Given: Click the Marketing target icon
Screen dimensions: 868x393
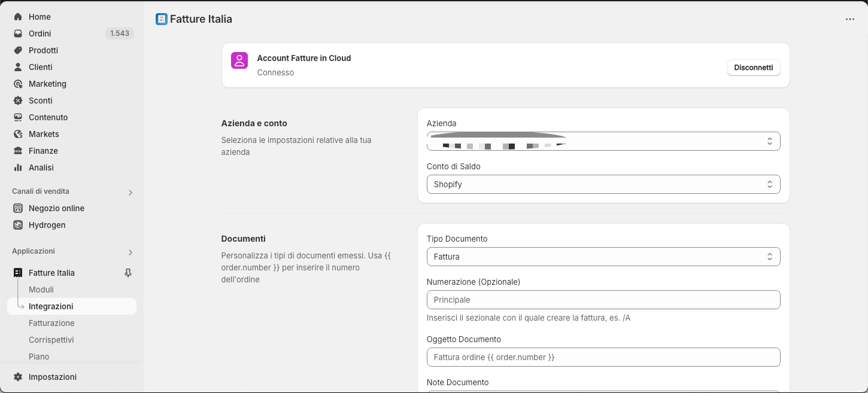Looking at the screenshot, I should click(x=18, y=84).
